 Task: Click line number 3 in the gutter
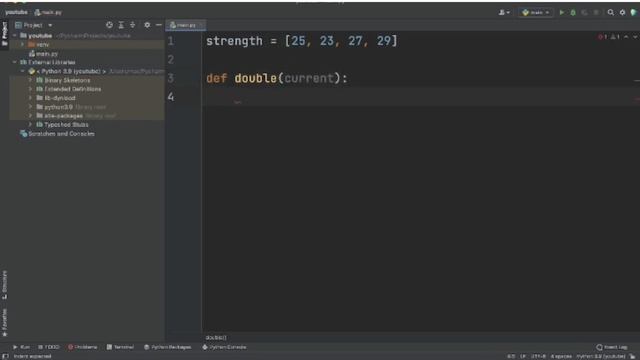[171, 78]
